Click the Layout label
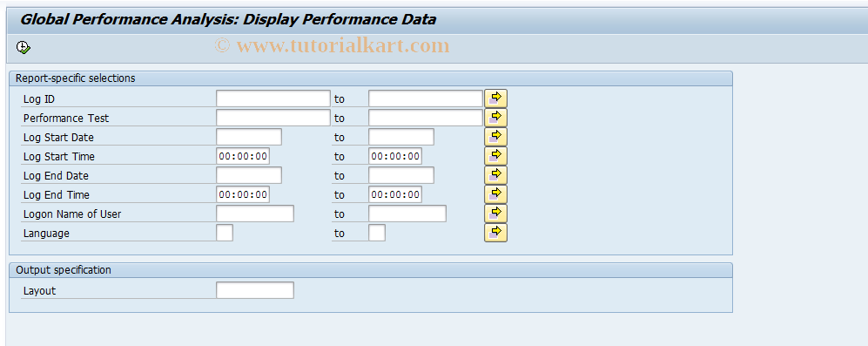 39,290
